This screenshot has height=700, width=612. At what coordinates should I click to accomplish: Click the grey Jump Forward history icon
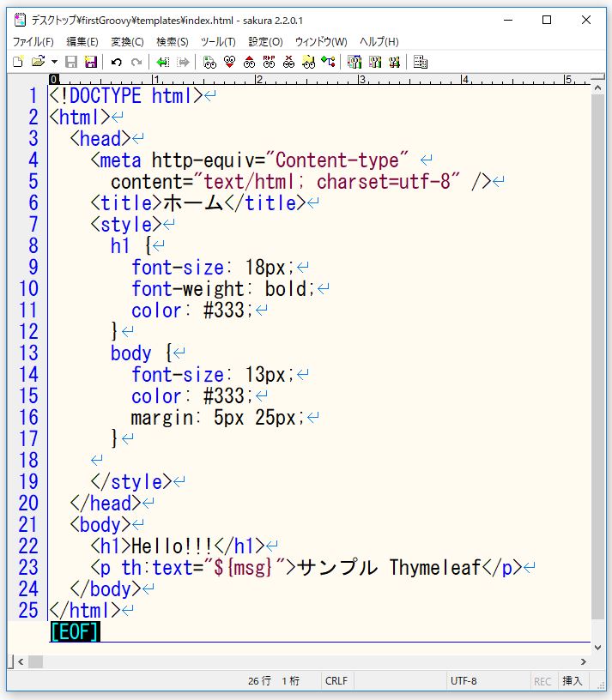(x=183, y=62)
